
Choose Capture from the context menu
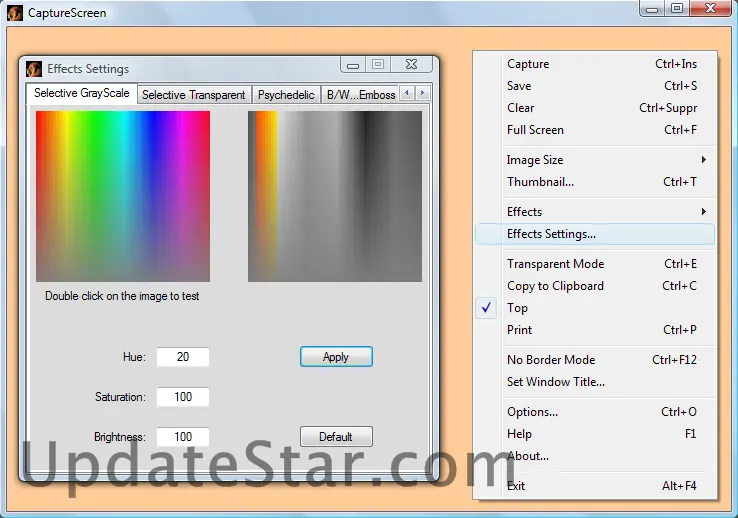pos(595,64)
